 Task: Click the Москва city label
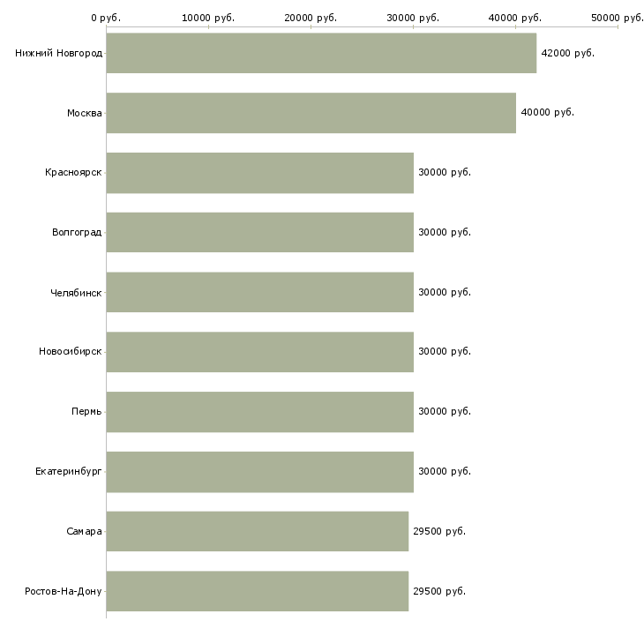[84, 113]
